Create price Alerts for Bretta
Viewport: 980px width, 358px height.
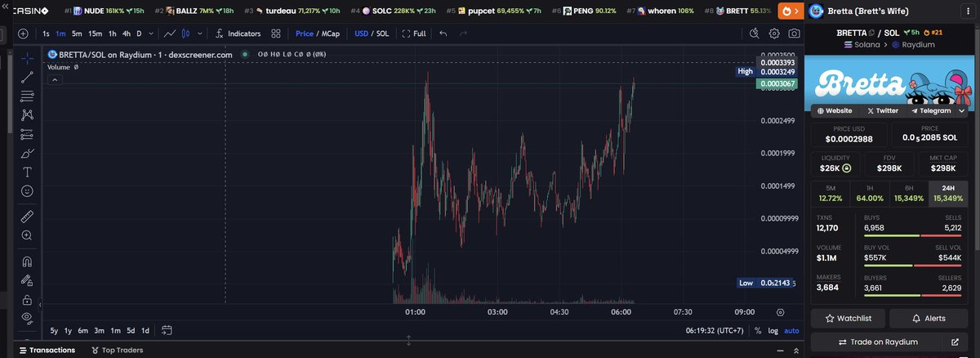coord(930,318)
